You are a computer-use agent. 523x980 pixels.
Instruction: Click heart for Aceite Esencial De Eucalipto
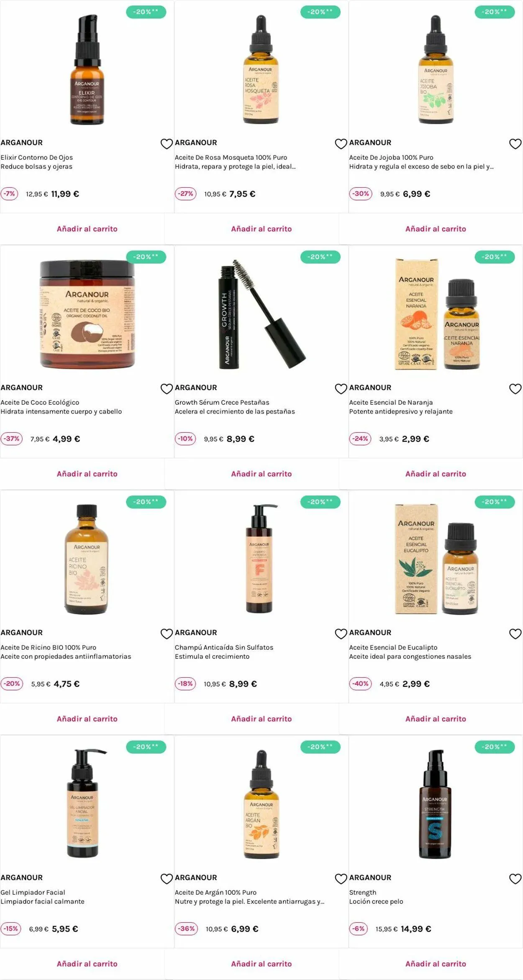[515, 634]
